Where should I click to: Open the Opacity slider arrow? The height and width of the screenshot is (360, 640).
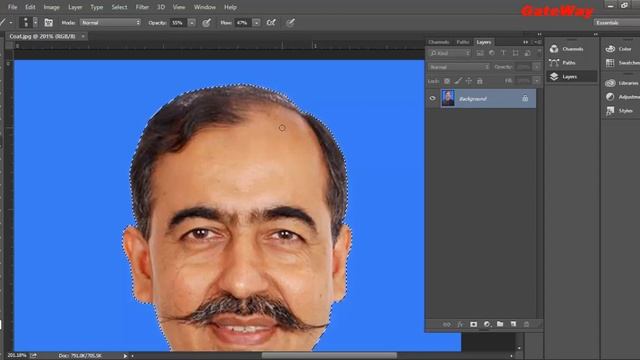(x=191, y=22)
